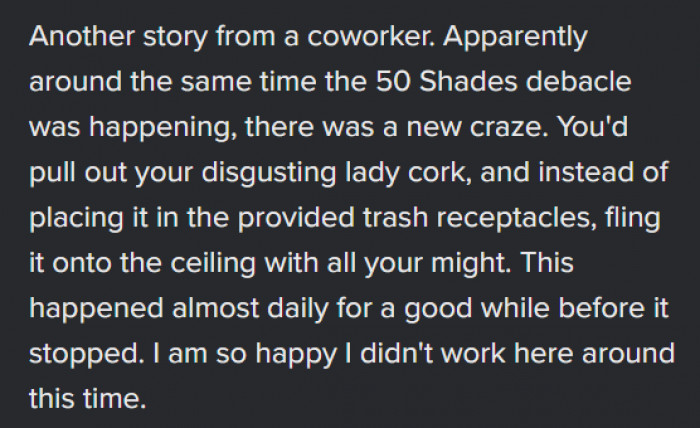
Task: Click the word "debacle"
Action: pos(579,81)
